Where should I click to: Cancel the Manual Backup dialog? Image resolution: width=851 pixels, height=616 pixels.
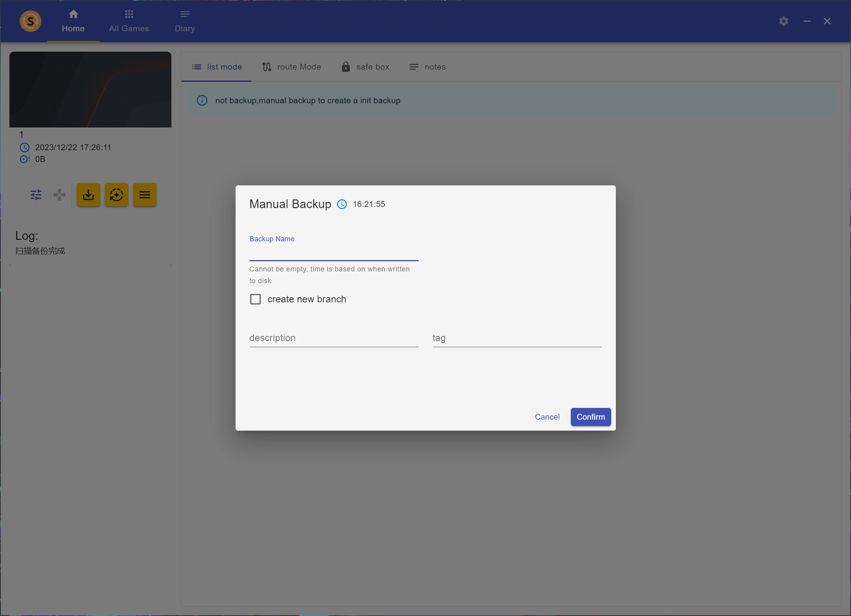click(547, 417)
